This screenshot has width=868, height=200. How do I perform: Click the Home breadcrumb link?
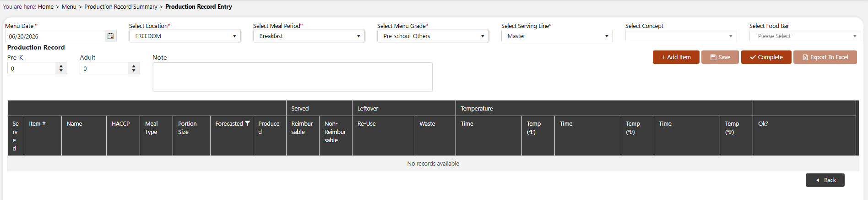point(46,7)
